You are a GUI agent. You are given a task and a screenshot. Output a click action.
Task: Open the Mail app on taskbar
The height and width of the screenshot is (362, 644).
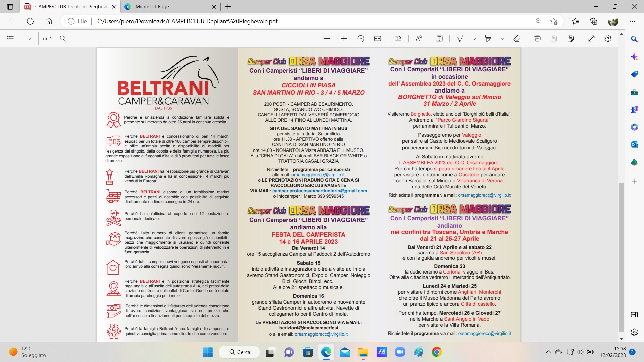345,352
